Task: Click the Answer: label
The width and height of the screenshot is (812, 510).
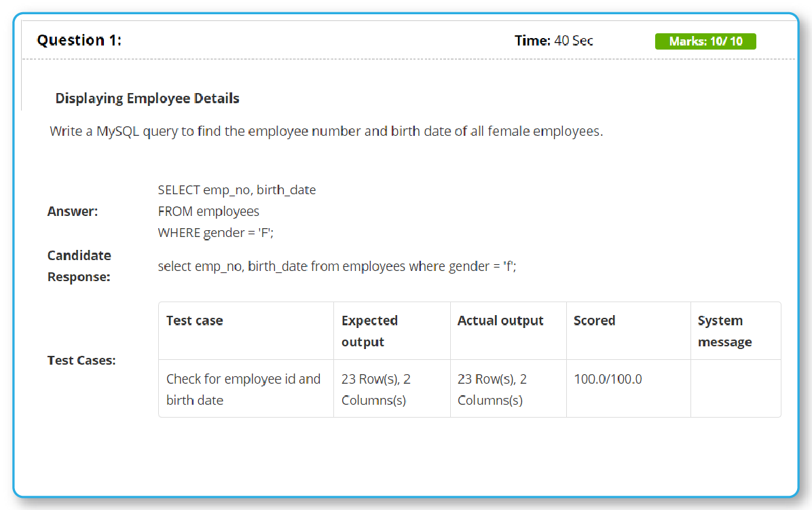Action: tap(72, 211)
